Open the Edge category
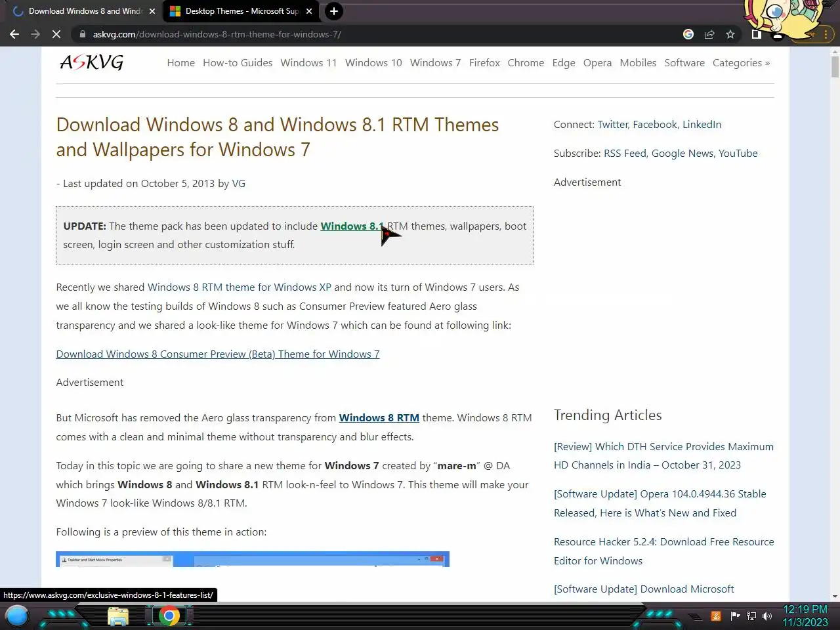This screenshot has height=630, width=840. [564, 63]
